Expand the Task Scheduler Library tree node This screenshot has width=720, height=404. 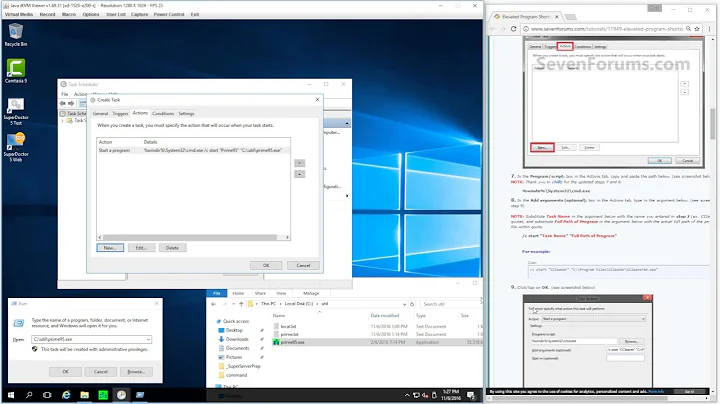point(62,121)
